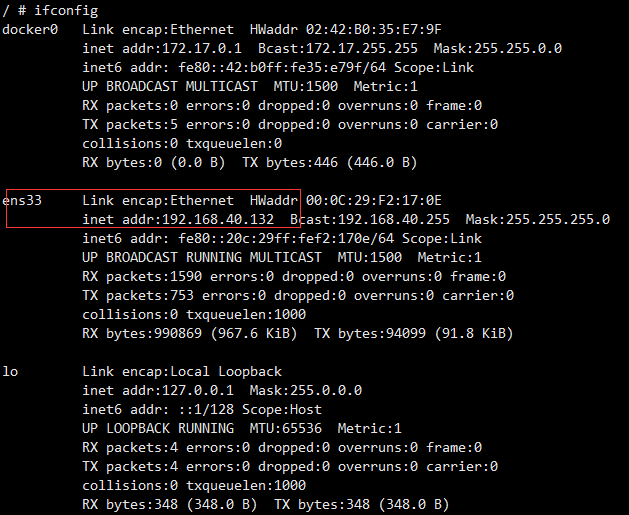Click the inet addr 172.17.0.1 text
Viewport: 629px width, 515px height.
pyautogui.click(x=162, y=49)
